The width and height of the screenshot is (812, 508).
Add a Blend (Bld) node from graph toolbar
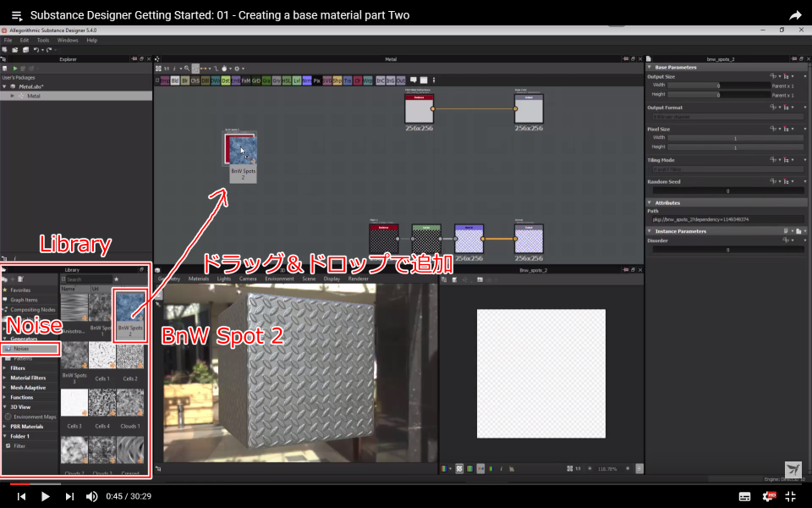pyautogui.click(x=175, y=81)
